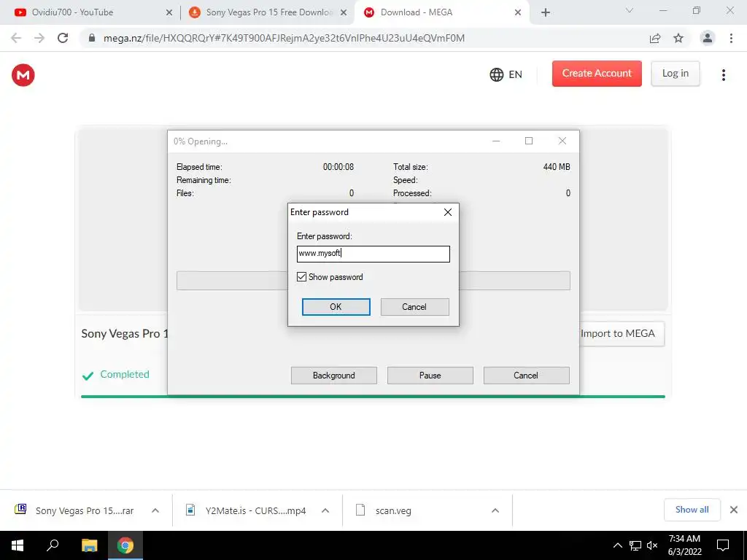Screen dimensions: 747x560
Task: Bookmark this tab with star icon
Action: pyautogui.click(x=678, y=38)
